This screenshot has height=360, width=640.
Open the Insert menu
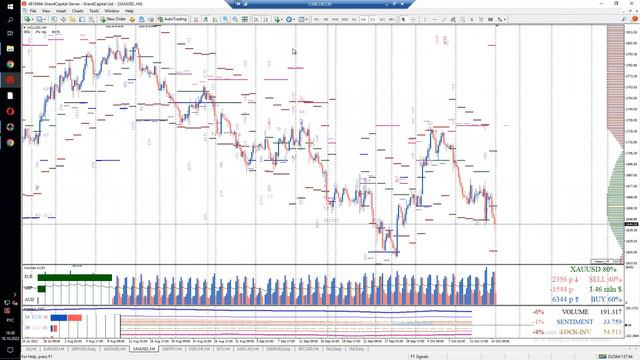point(61,11)
